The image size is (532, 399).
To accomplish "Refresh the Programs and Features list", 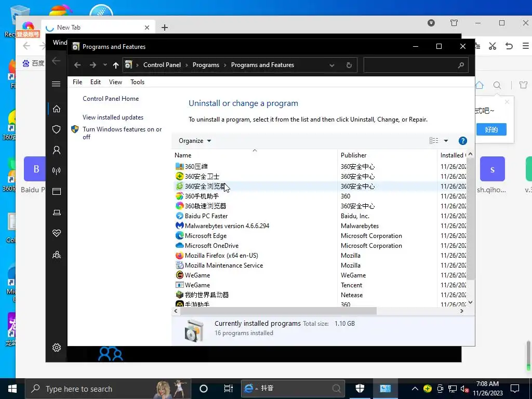I will tap(349, 65).
